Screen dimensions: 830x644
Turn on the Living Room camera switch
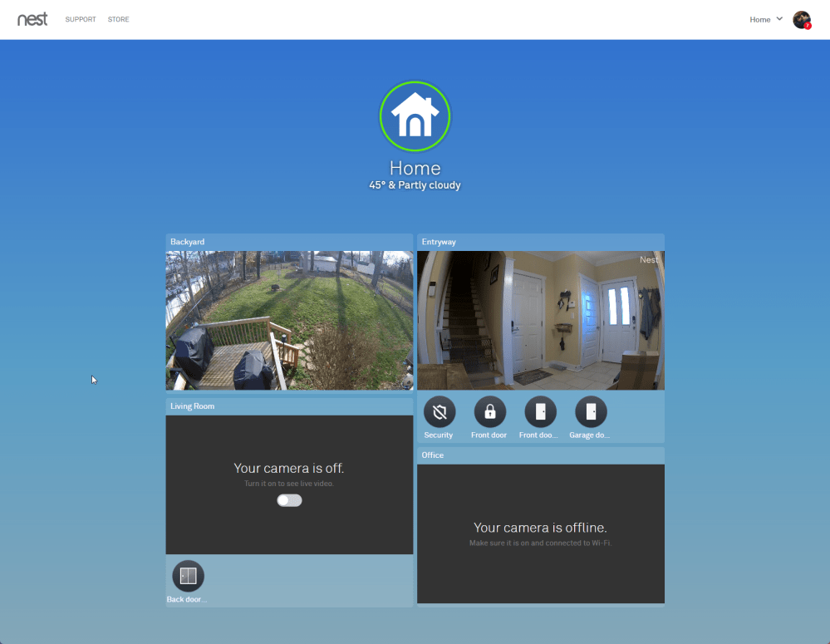pos(289,500)
